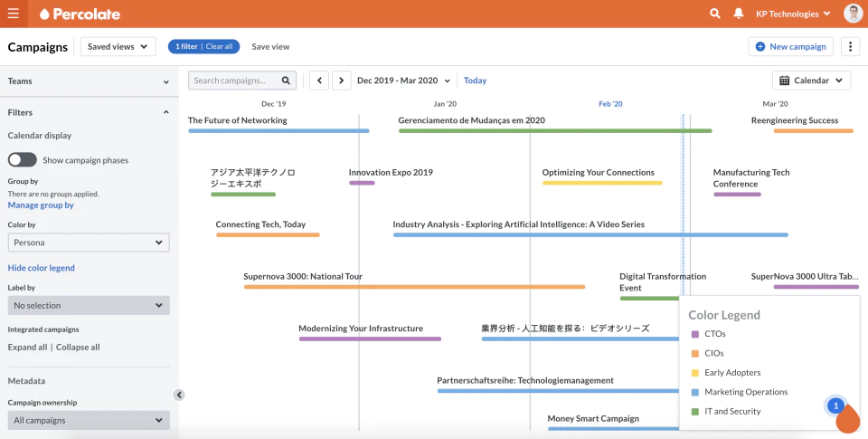Click the Percolate logo
The width and height of the screenshot is (868, 439).
(80, 14)
